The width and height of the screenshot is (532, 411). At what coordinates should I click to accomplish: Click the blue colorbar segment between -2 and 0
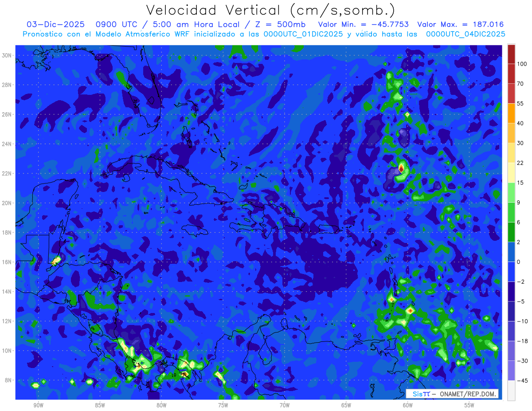(x=511, y=272)
